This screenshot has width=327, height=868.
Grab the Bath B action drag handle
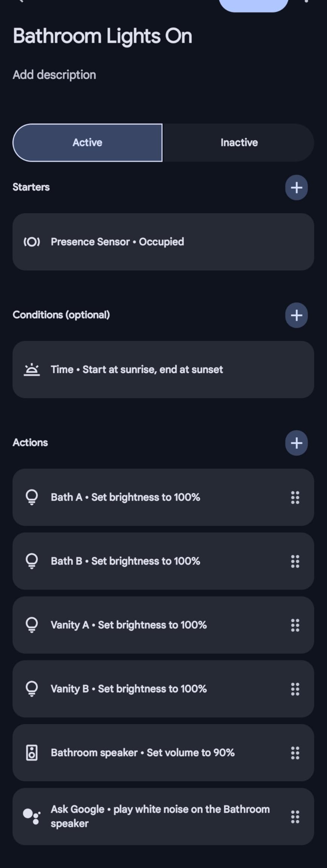point(295,561)
